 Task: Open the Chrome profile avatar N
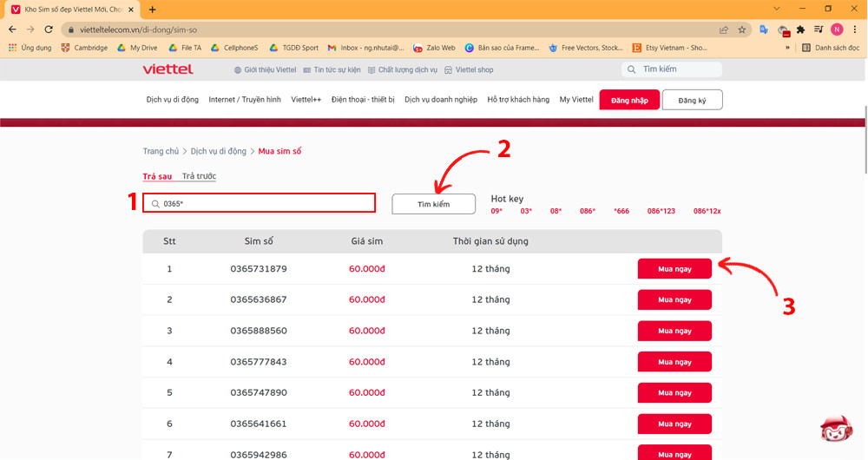coord(837,30)
